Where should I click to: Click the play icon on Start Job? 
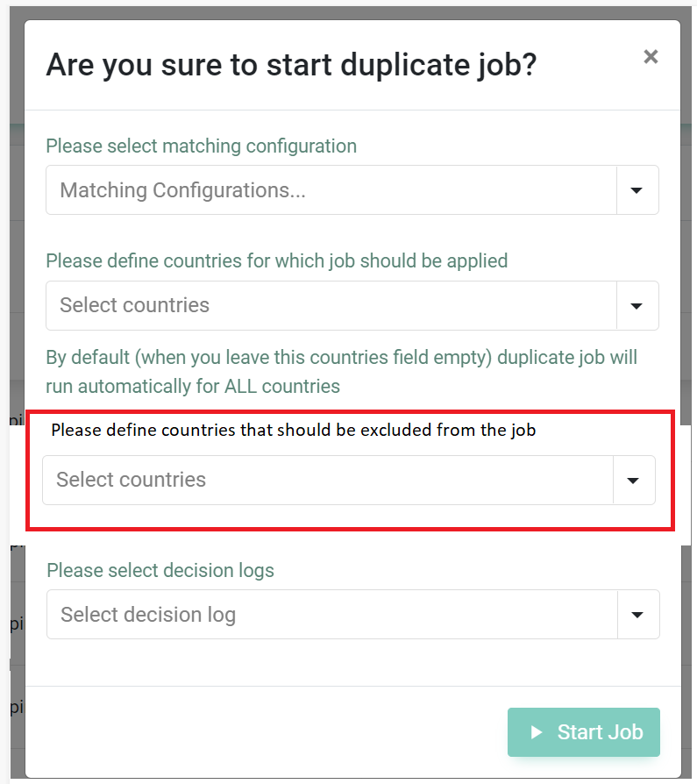(537, 732)
